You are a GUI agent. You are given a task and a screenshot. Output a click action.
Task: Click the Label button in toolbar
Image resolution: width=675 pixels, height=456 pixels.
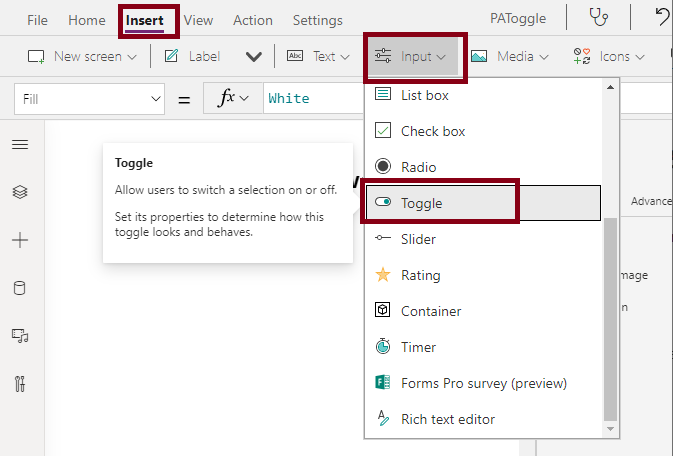click(192, 57)
